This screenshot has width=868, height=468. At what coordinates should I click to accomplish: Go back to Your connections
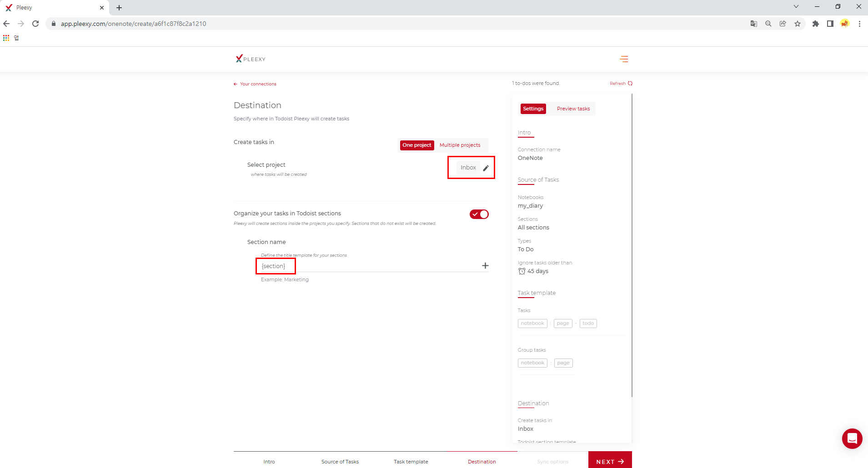pyautogui.click(x=255, y=84)
